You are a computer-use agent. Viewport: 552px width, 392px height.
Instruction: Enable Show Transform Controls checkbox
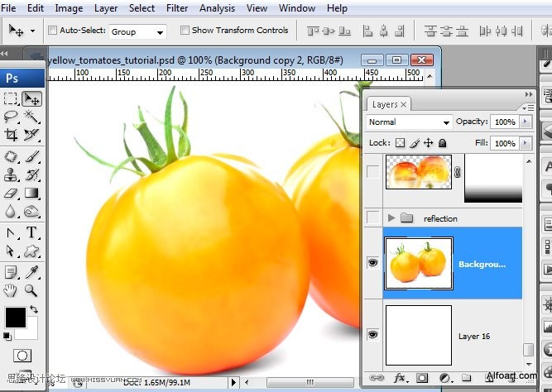click(x=185, y=31)
